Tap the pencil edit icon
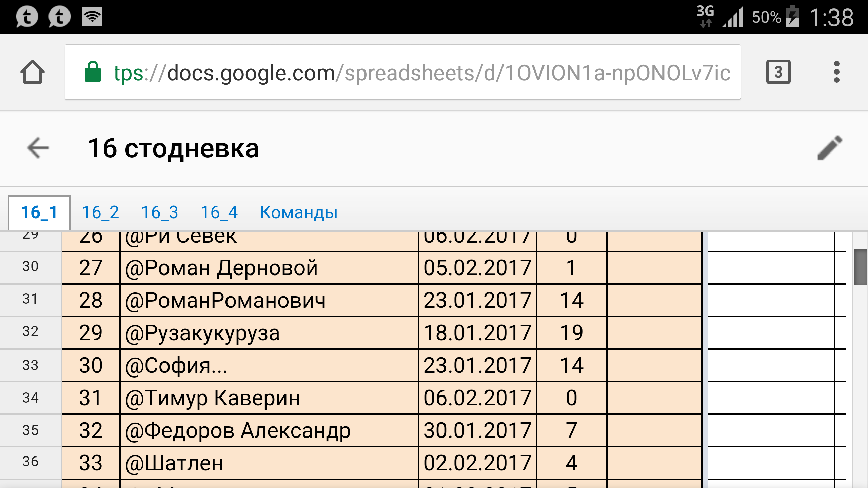Screen dimensions: 868x488 pyautogui.click(x=829, y=148)
